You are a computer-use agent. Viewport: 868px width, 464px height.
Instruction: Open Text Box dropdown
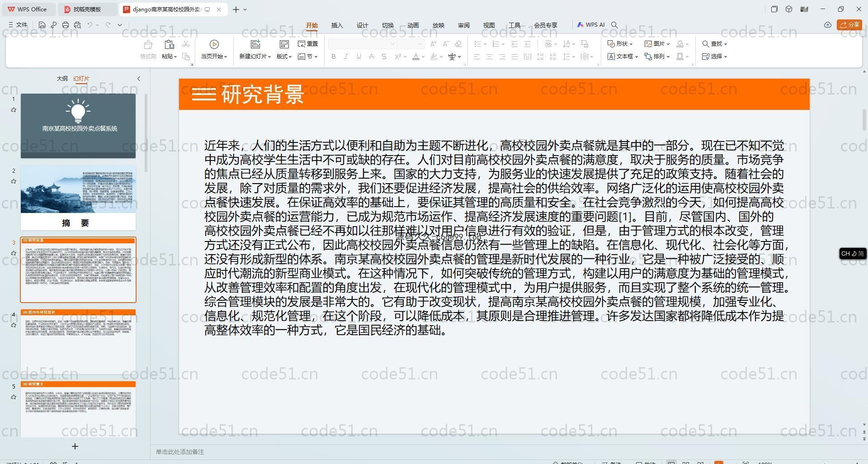tap(623, 57)
